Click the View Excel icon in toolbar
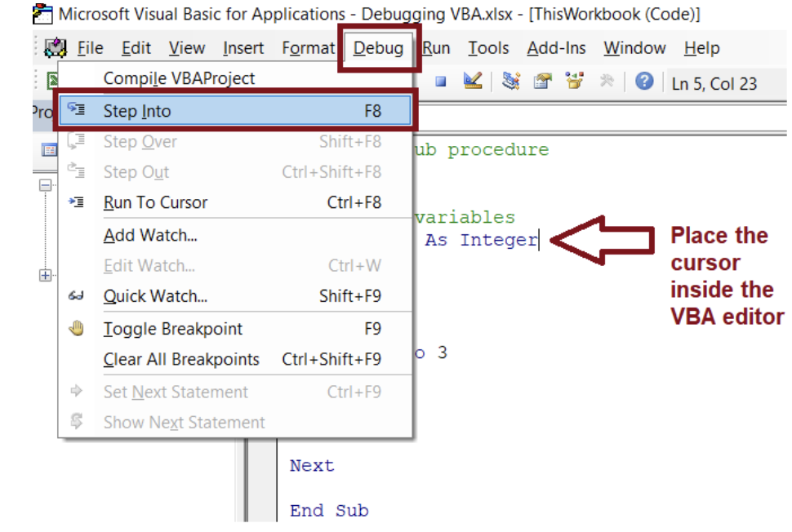Screen dimensions: 792x532 [51, 81]
